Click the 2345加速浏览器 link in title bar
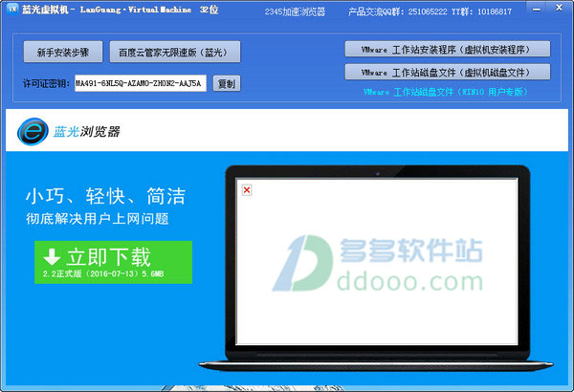This screenshot has height=392, width=574. [x=295, y=11]
